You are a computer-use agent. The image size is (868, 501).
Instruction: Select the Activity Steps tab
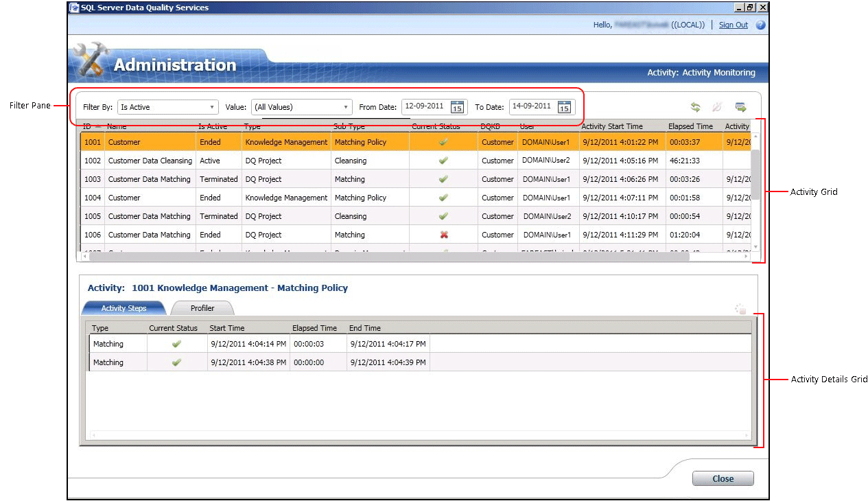click(x=124, y=307)
